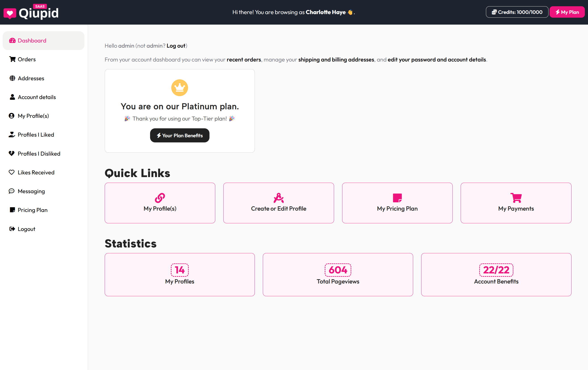This screenshot has width=588, height=370.
Task: Click the pink My Plan button
Action: pos(567,12)
